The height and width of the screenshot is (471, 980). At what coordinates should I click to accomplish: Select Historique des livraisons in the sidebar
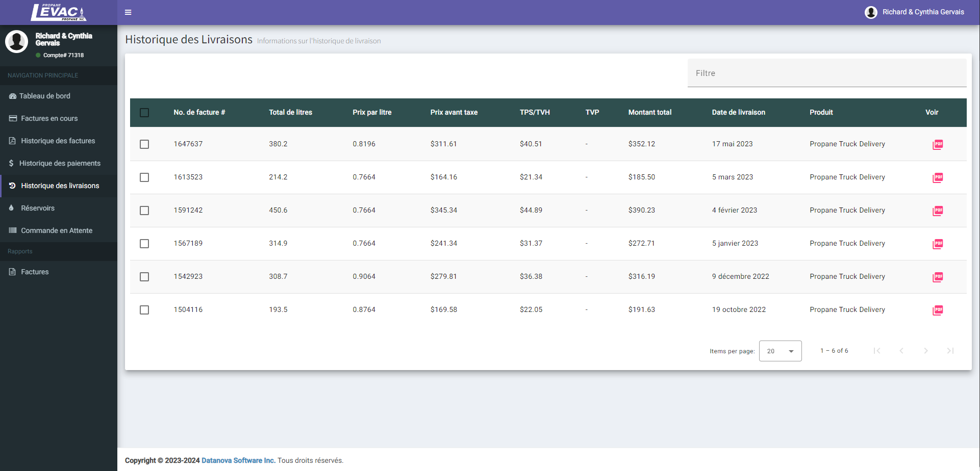pyautogui.click(x=59, y=186)
